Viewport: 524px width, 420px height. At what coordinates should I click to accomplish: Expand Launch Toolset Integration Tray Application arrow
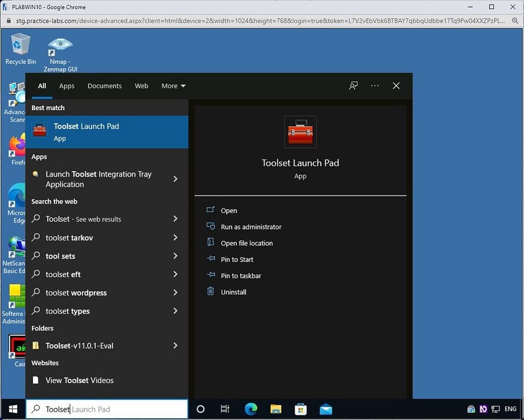click(x=175, y=179)
